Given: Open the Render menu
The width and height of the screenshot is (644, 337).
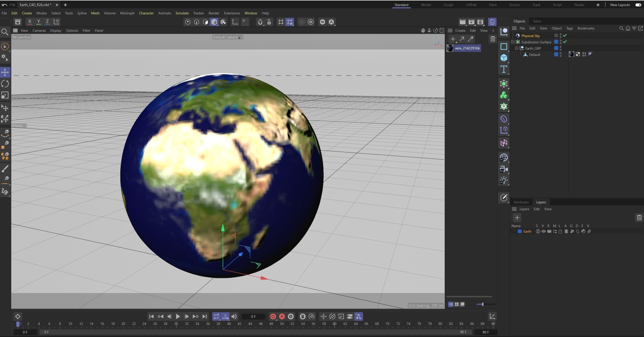Looking at the screenshot, I should [x=214, y=13].
